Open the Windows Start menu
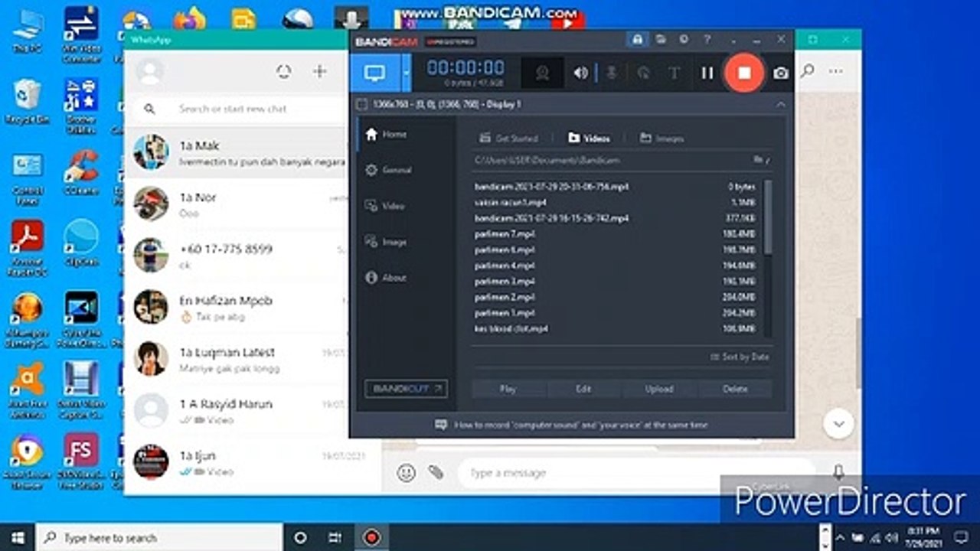 click(18, 538)
